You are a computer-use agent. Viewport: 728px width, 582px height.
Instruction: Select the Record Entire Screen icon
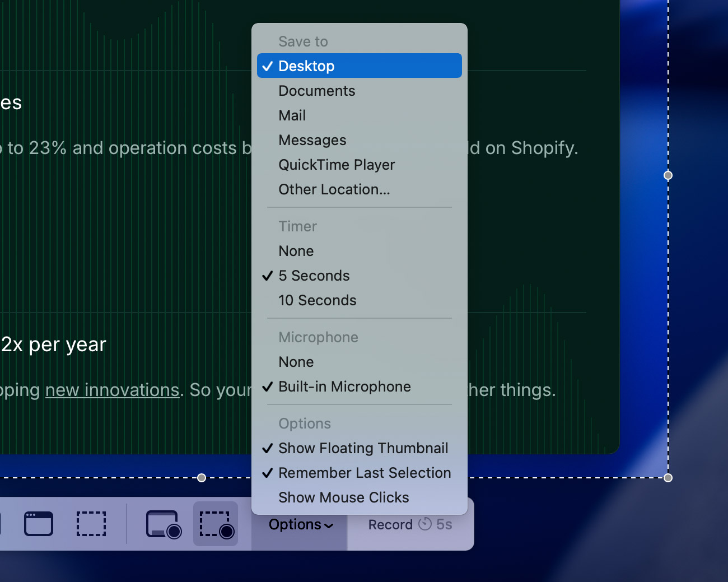pyautogui.click(x=164, y=524)
